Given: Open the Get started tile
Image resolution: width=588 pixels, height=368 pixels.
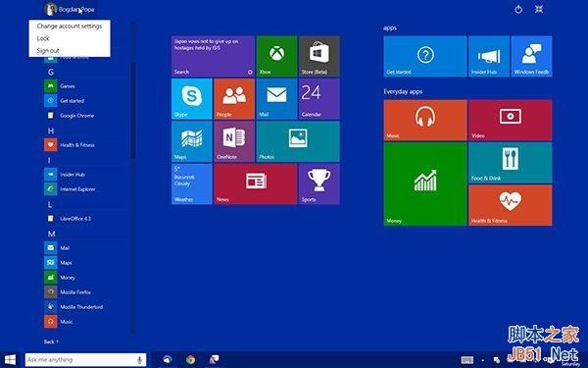Looking at the screenshot, I should (425, 56).
